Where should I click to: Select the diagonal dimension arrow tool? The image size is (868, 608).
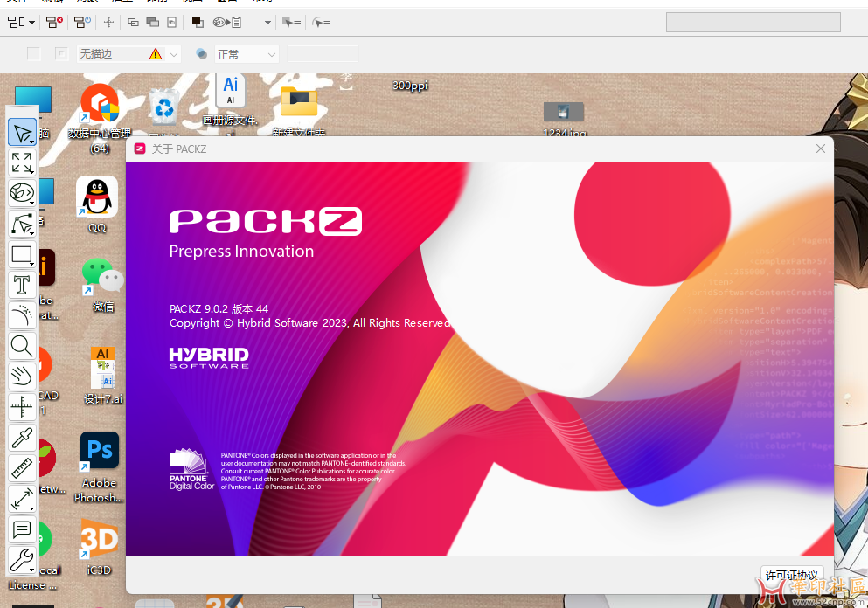pyautogui.click(x=22, y=499)
